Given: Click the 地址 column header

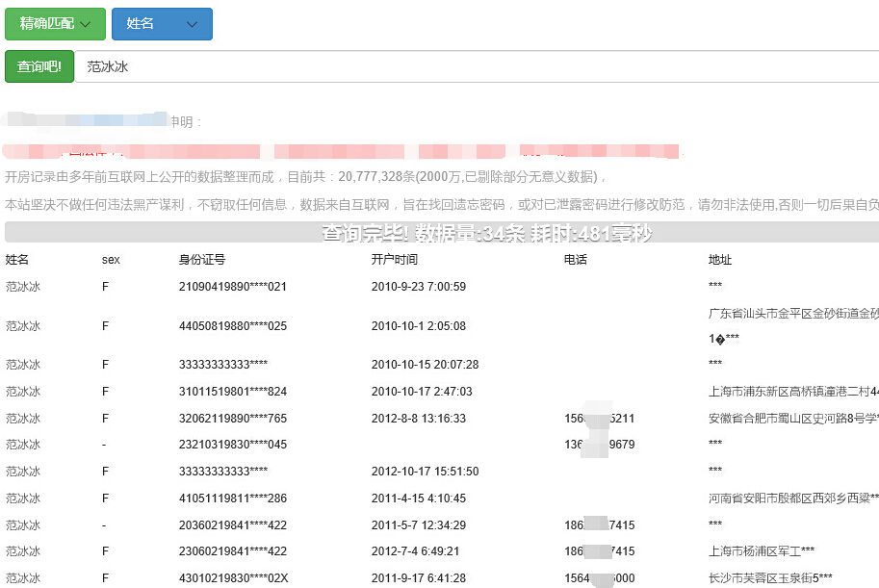Looking at the screenshot, I should pyautogui.click(x=720, y=260).
